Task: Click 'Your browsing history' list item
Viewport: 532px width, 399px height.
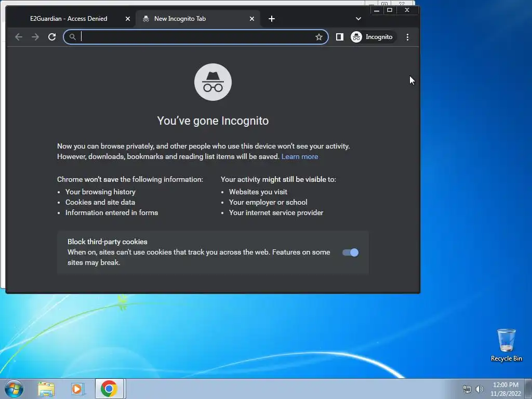Action: tap(100, 192)
